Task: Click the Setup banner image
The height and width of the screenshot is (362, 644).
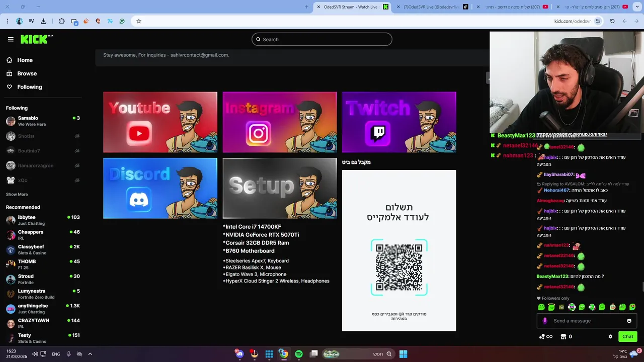Action: (x=279, y=188)
